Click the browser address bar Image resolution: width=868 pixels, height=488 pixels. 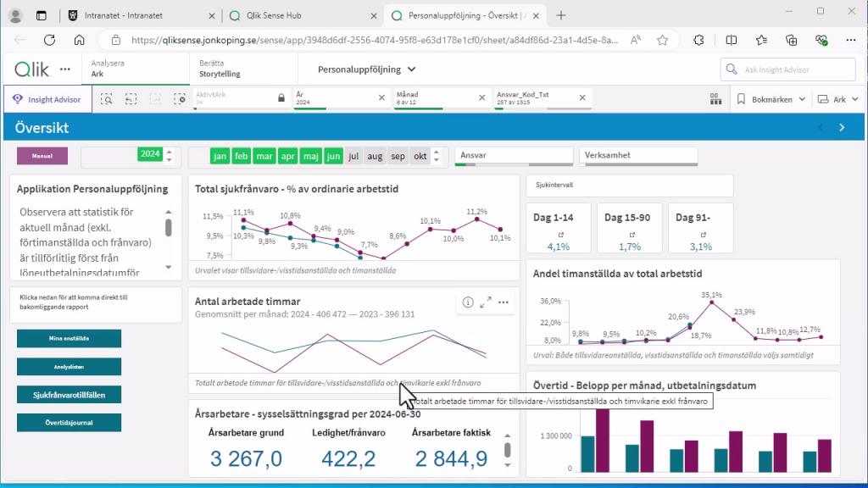[x=374, y=40]
